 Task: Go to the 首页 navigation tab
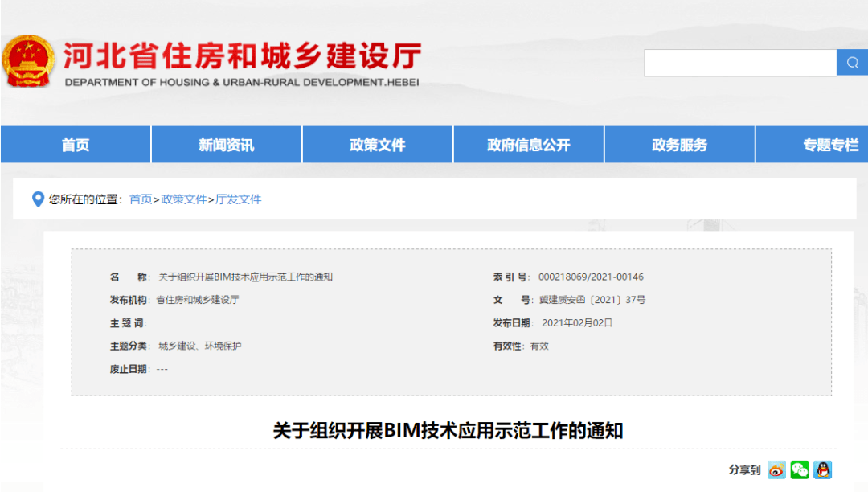tap(75, 145)
